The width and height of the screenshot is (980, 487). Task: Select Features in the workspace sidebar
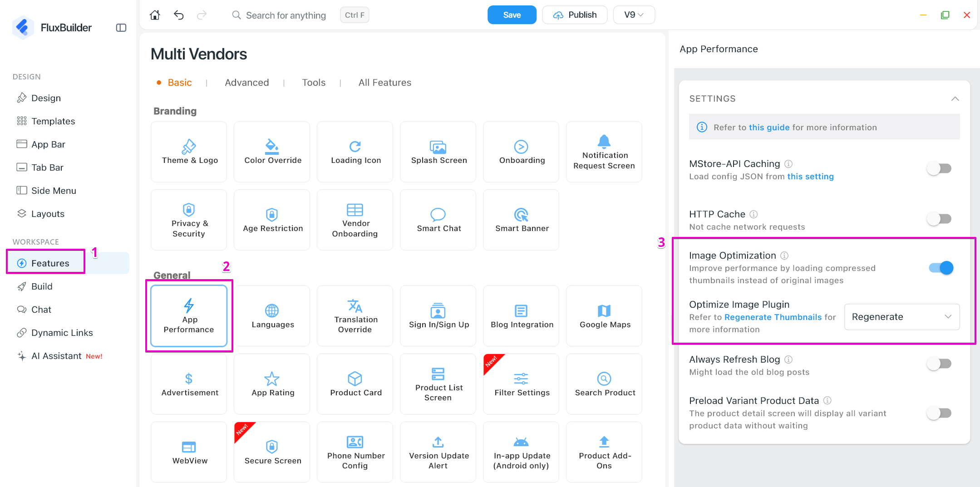[68, 263]
